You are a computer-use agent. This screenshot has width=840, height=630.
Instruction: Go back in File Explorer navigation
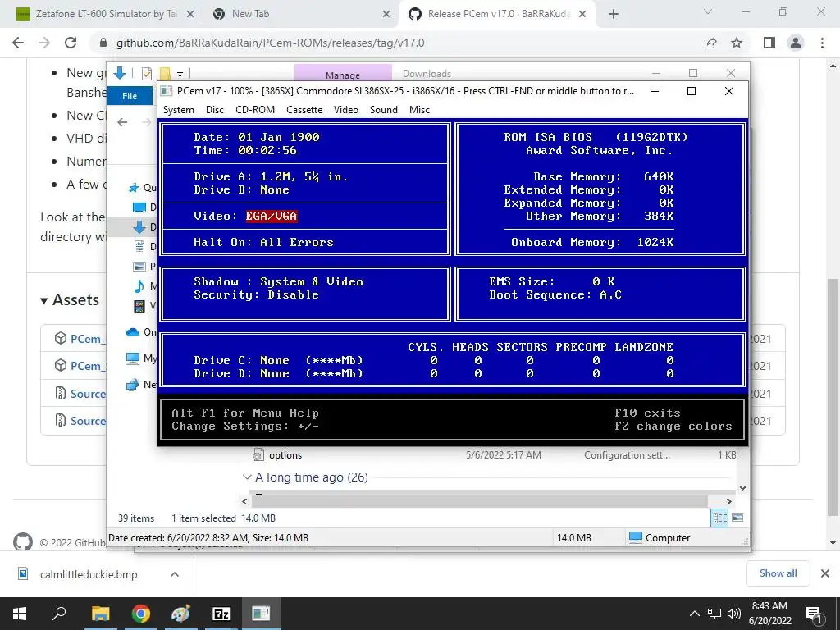[x=122, y=122]
